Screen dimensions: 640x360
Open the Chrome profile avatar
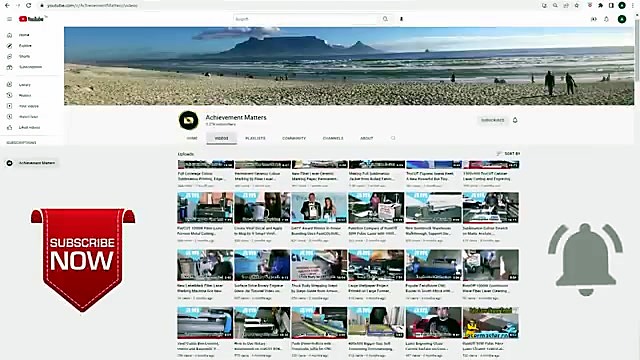pyautogui.click(x=622, y=5)
